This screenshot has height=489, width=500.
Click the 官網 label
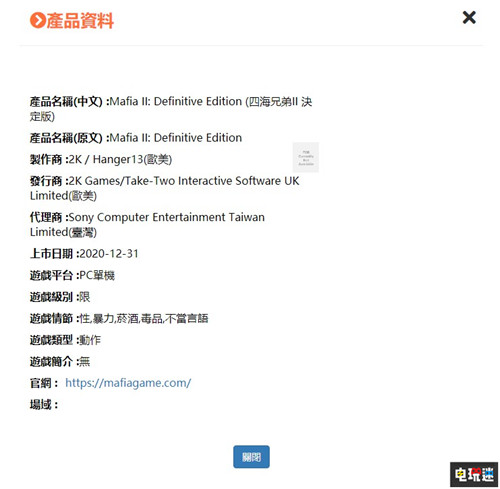click(x=44, y=383)
